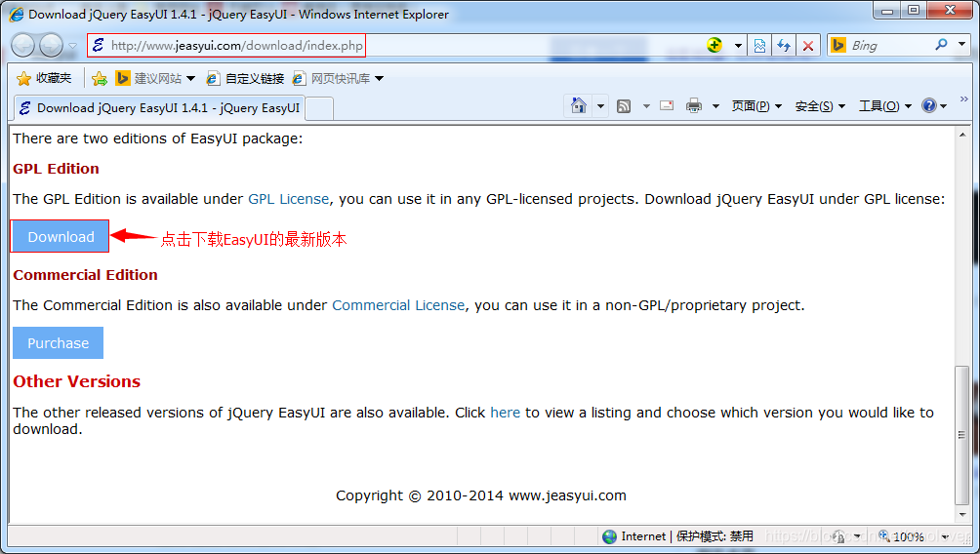Open the recent pages dropdown arrow
Screen dimensions: 980x554
tap(72, 46)
